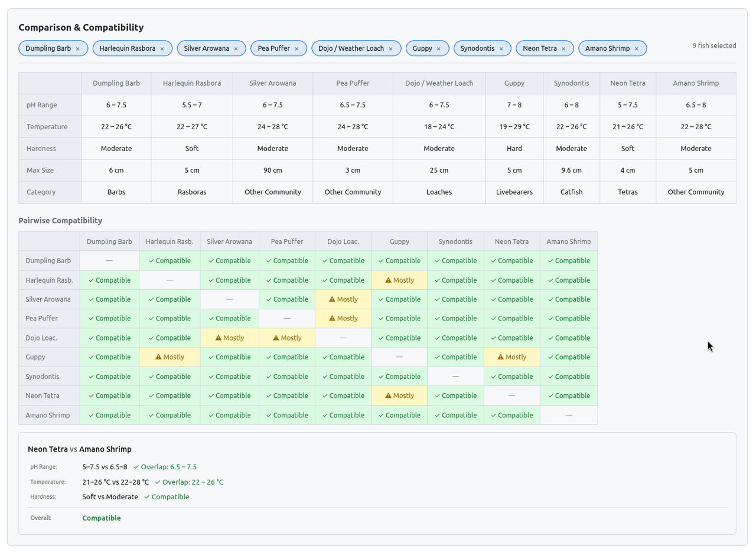Click the pH Range row label
Screen dimensions: 756x556
(x=50, y=105)
